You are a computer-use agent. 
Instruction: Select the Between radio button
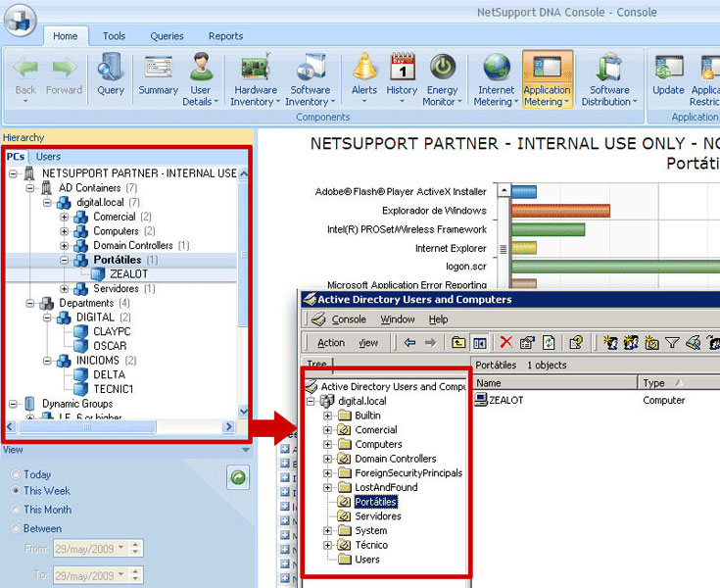coord(16,528)
